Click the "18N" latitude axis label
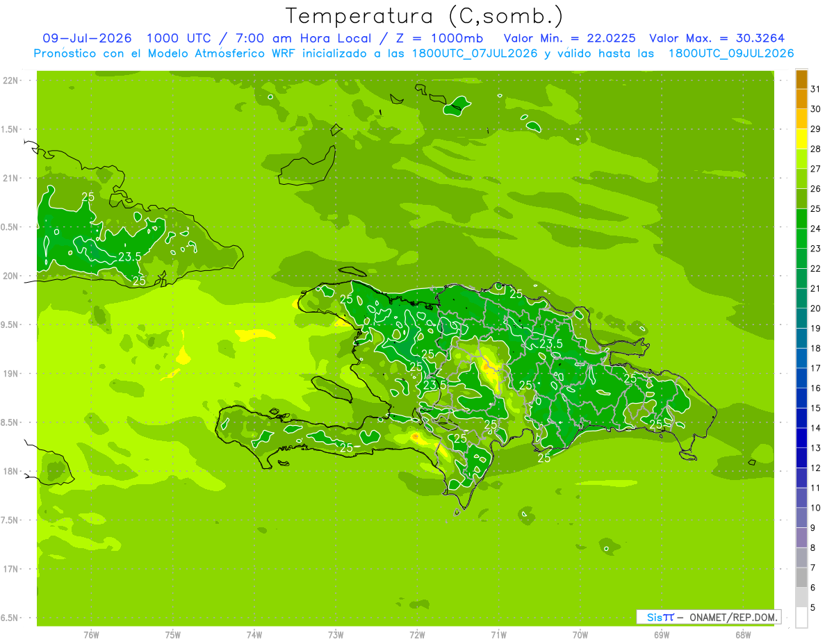 (10, 472)
